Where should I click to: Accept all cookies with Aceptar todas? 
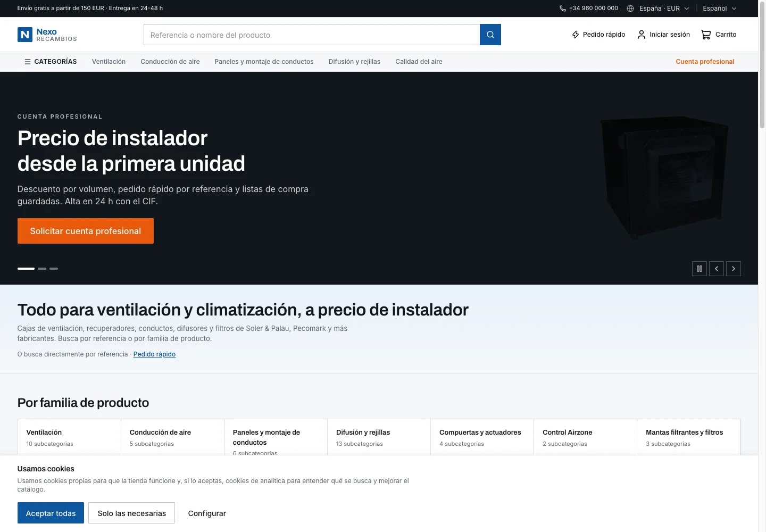click(51, 513)
